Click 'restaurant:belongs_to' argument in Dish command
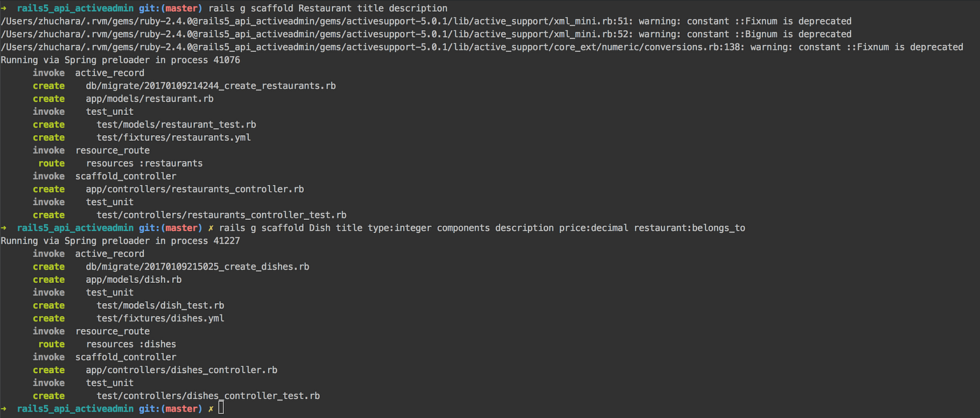Image resolution: width=980 pixels, height=418 pixels. tap(689, 228)
